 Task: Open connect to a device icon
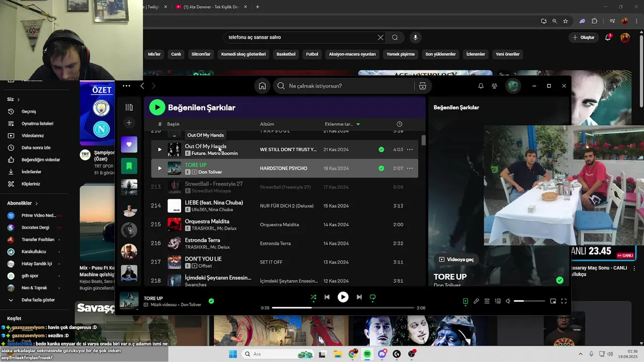(x=498, y=301)
